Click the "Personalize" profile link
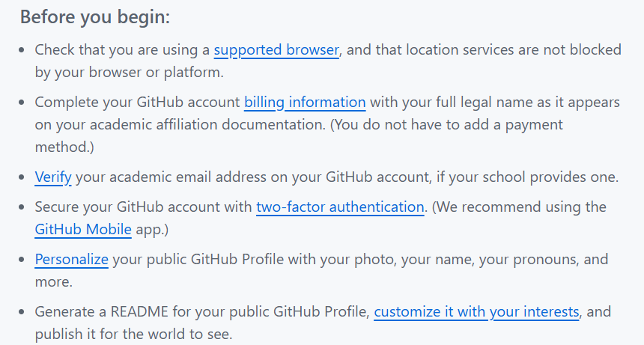Screen dimensions: 644x345 [71, 260]
